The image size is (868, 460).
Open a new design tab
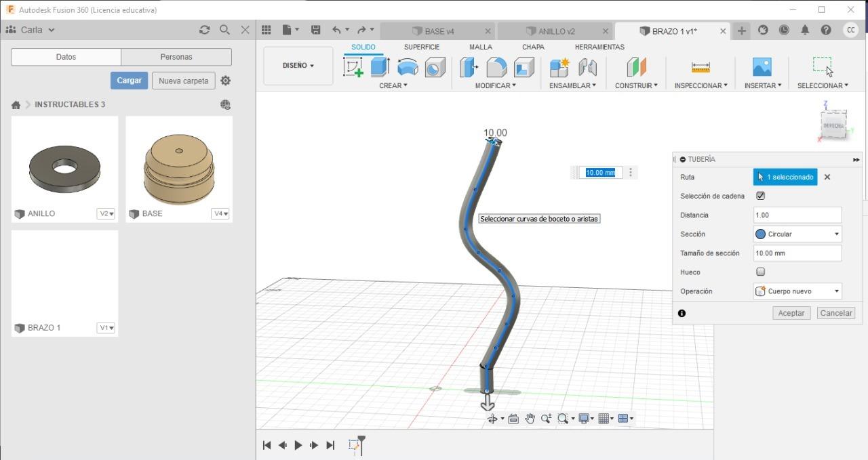click(x=741, y=30)
